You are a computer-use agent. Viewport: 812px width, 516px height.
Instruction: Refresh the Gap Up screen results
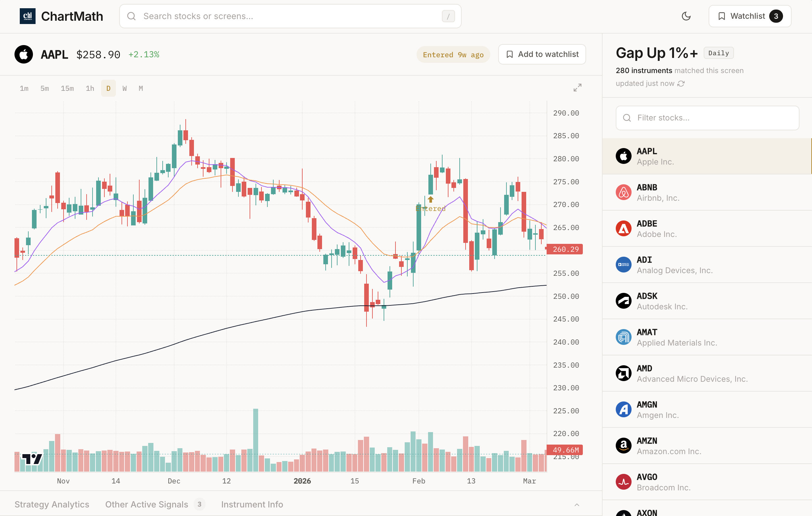point(681,83)
